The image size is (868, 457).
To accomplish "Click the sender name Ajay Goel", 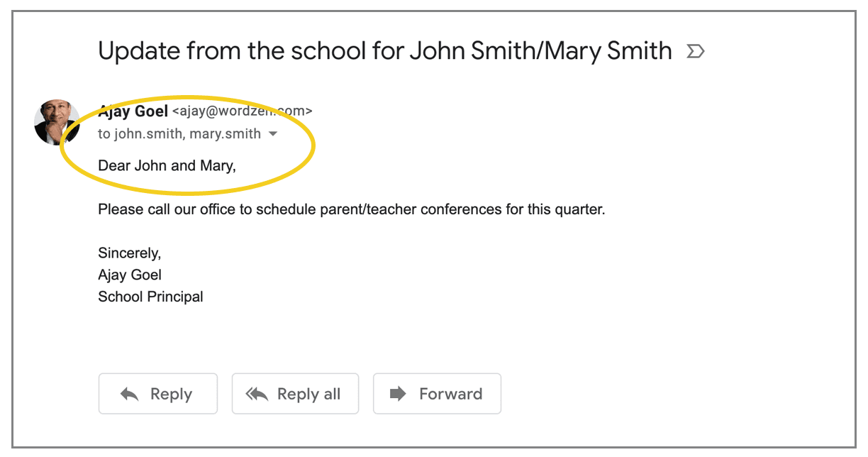I will 133,111.
